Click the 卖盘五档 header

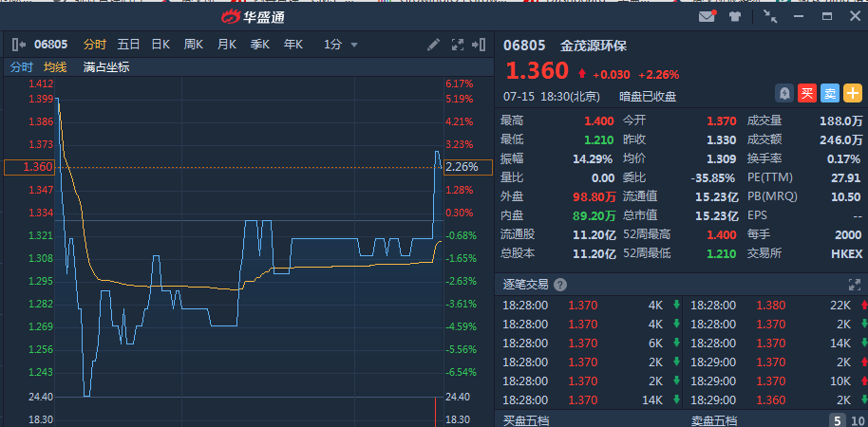coord(714,420)
